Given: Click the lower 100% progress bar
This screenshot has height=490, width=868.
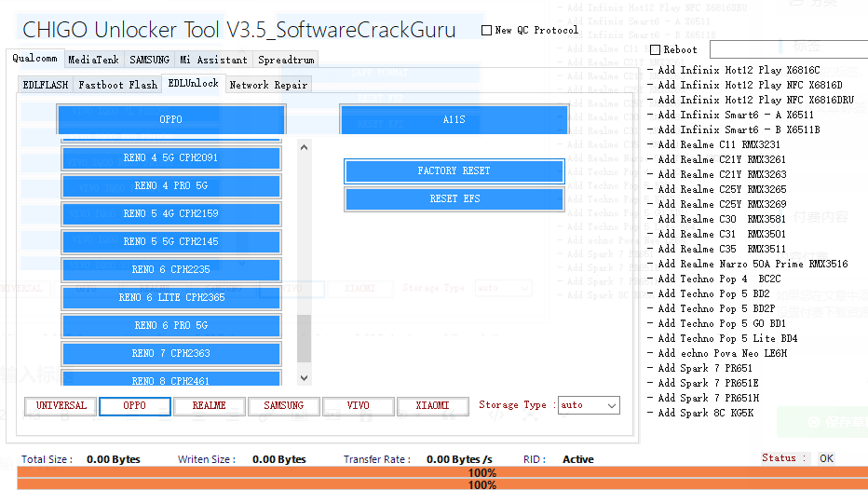Looking at the screenshot, I should click(442, 484).
